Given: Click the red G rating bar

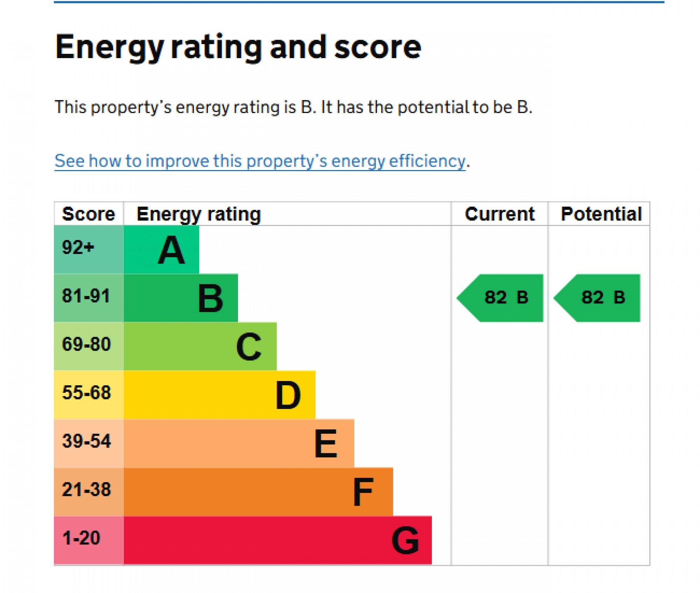Looking at the screenshot, I should point(277,540).
